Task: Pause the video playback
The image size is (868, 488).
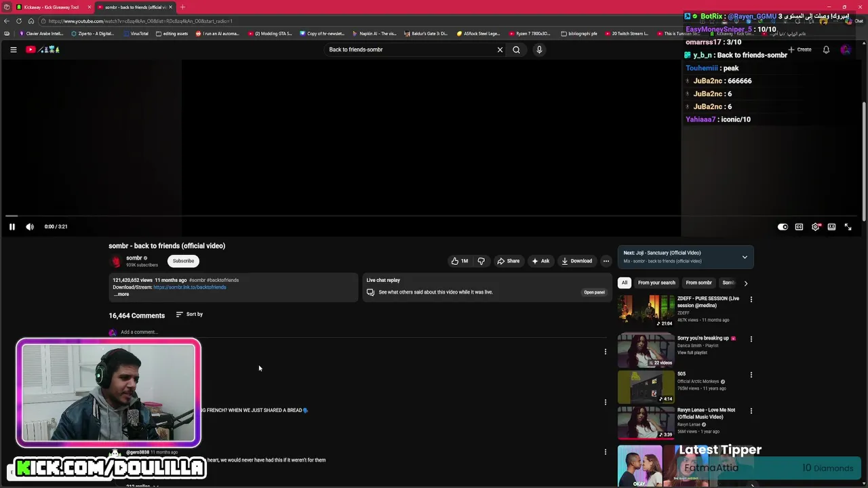Action: point(12,227)
